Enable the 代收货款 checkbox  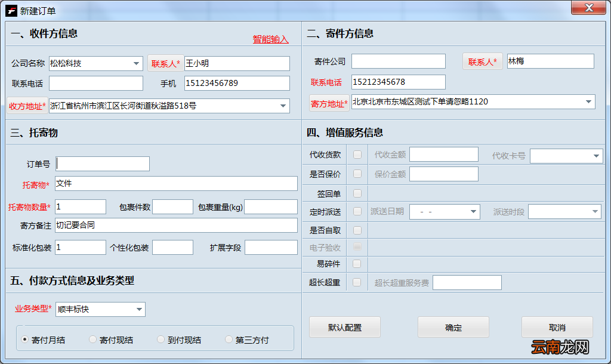(x=357, y=155)
